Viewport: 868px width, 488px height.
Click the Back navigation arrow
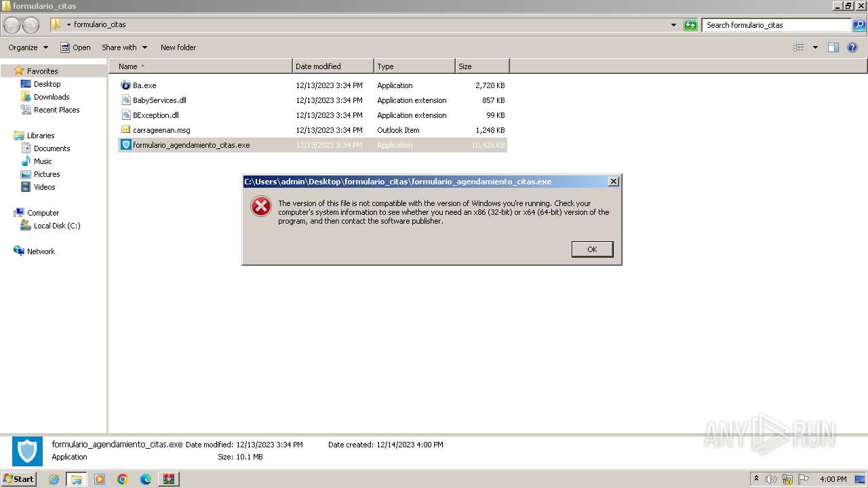point(12,25)
